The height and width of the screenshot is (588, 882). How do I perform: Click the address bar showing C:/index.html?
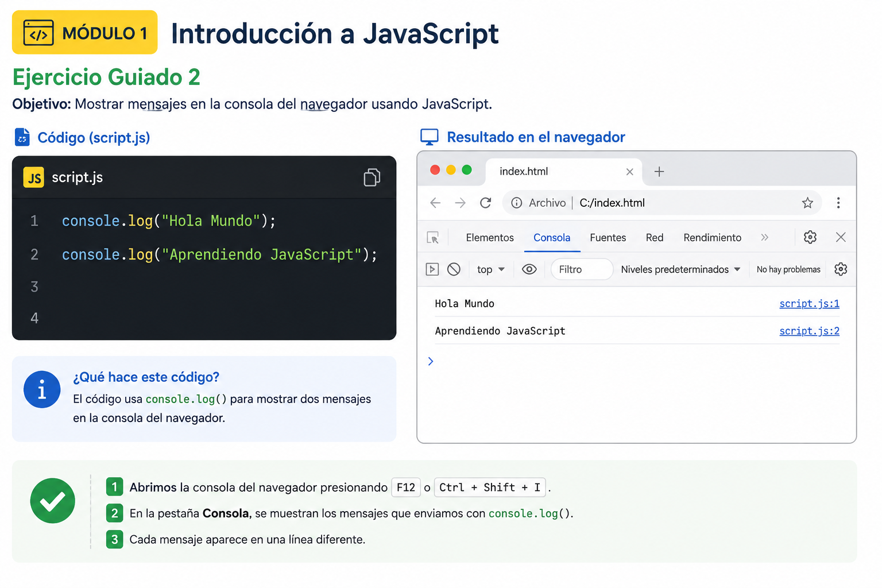[662, 203]
